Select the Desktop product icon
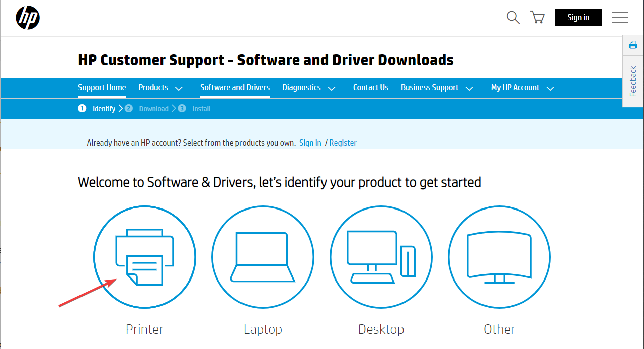644x349 pixels. tap(381, 257)
